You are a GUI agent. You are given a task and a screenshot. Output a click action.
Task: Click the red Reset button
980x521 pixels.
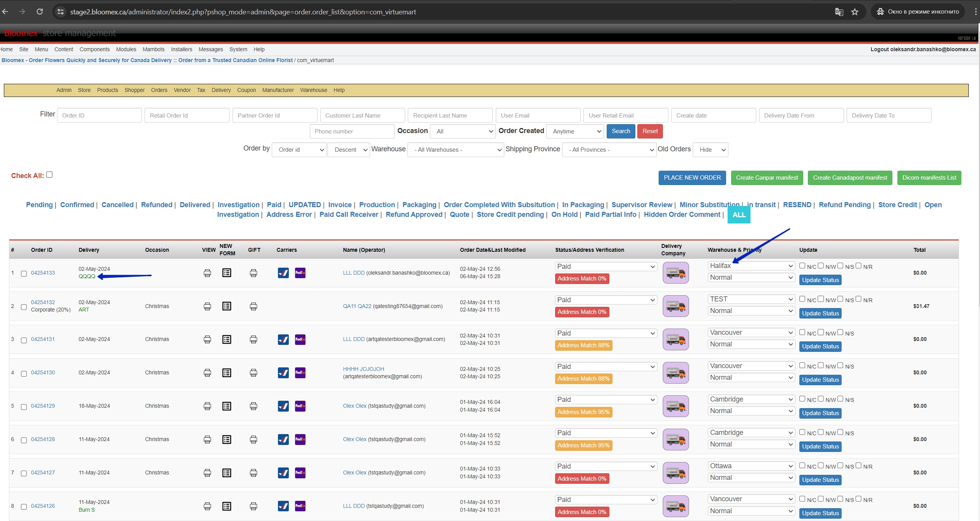click(x=650, y=131)
